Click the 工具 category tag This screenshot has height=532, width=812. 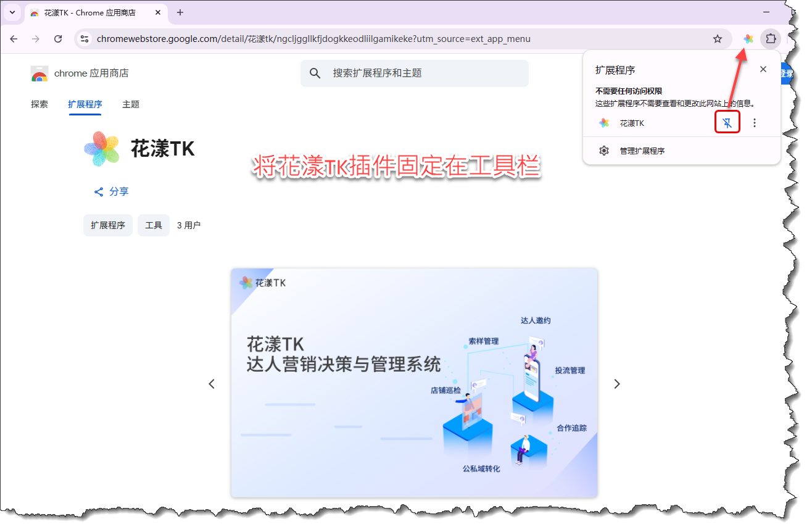(153, 225)
